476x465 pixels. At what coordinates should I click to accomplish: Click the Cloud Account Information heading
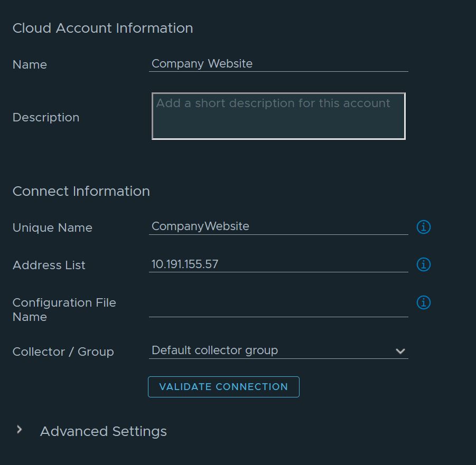click(102, 28)
